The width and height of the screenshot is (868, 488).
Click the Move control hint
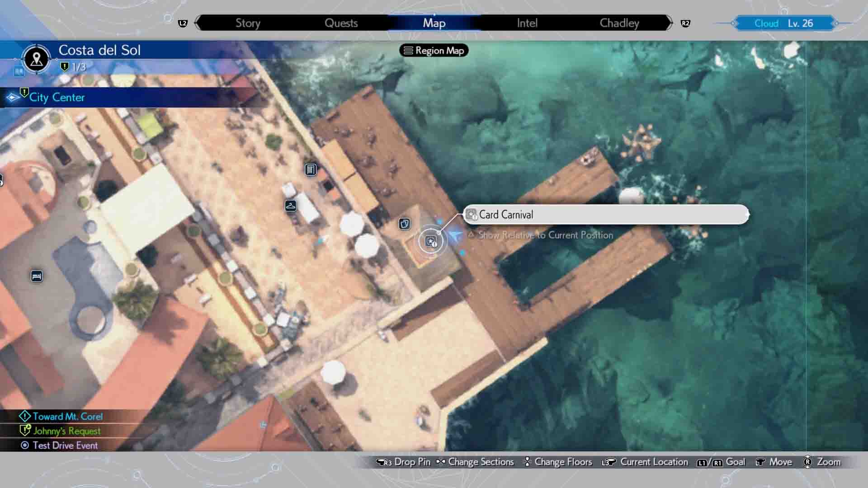(781, 462)
